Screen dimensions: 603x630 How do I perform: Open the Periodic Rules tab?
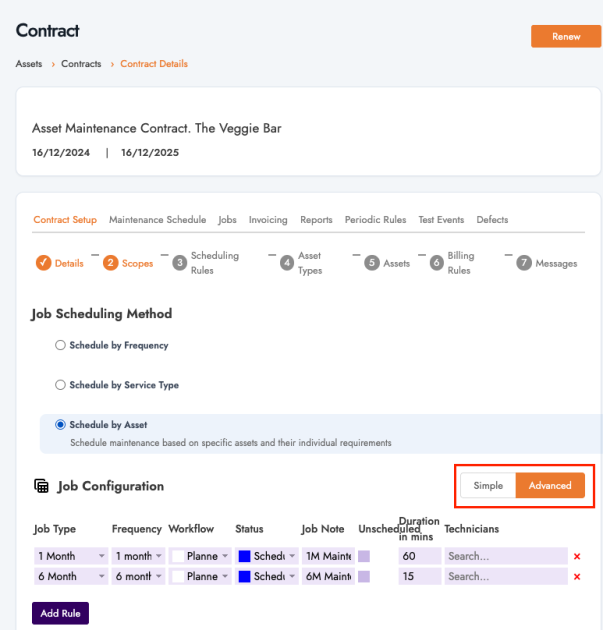(375, 220)
